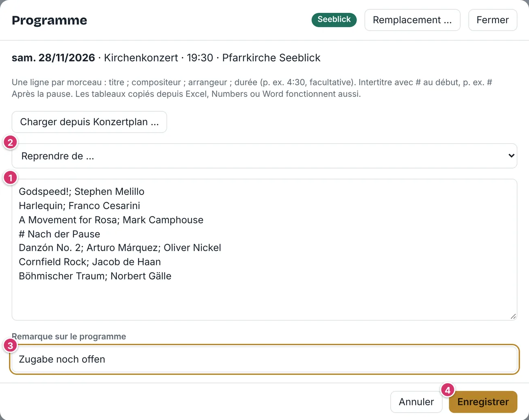Click the Seeblick badge
The image size is (529, 420).
[334, 20]
